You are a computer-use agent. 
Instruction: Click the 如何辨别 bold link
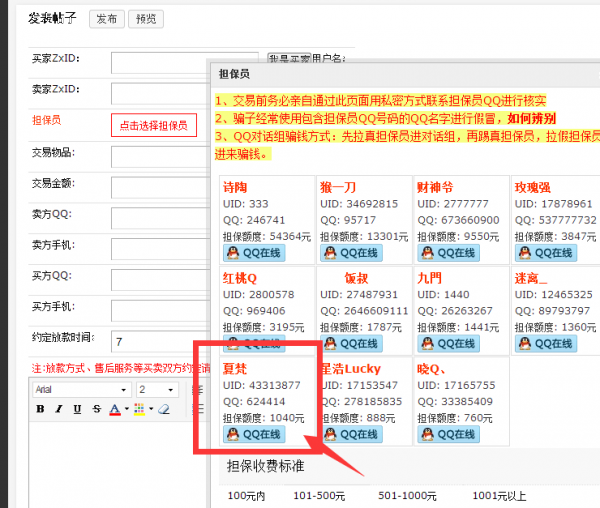pos(532,119)
